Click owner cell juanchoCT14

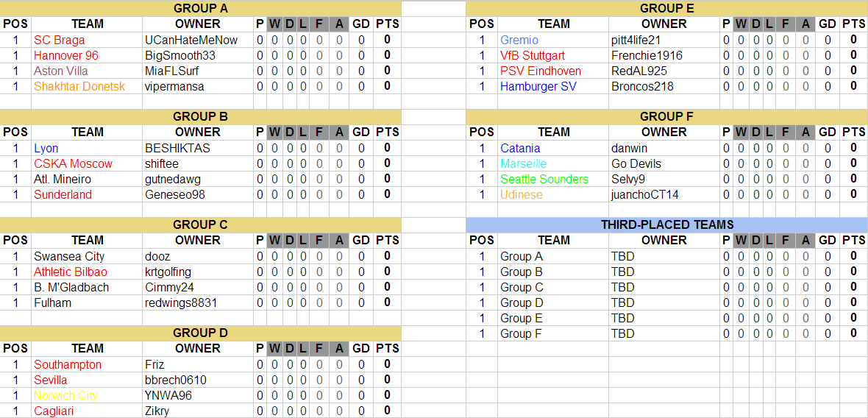tap(645, 194)
